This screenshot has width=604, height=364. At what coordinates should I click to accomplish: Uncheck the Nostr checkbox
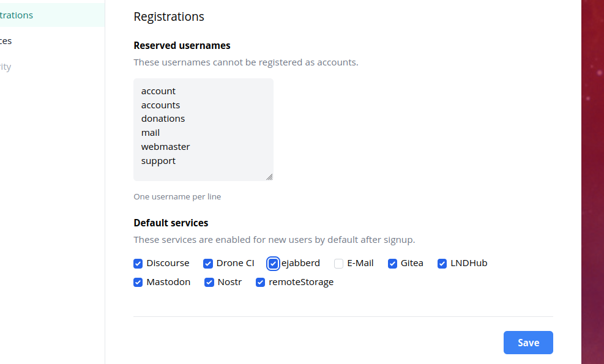point(209,283)
